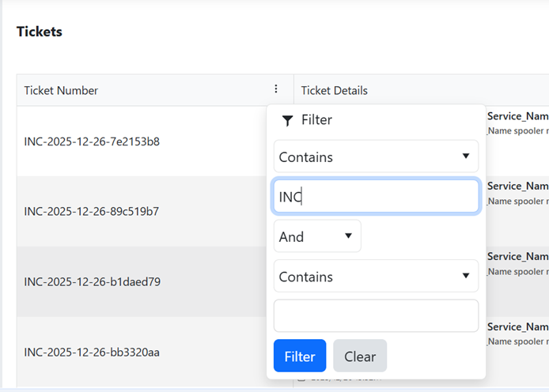Click the funnel Filter icon in popup

(287, 120)
